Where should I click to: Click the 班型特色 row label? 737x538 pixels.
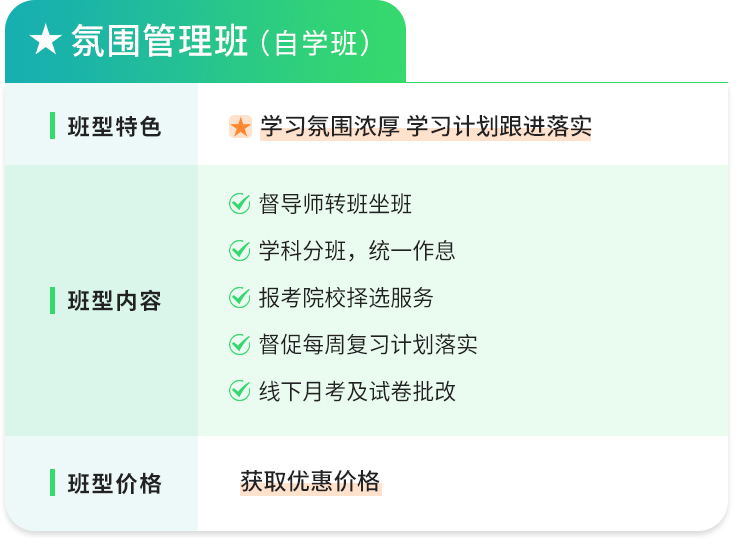(114, 128)
